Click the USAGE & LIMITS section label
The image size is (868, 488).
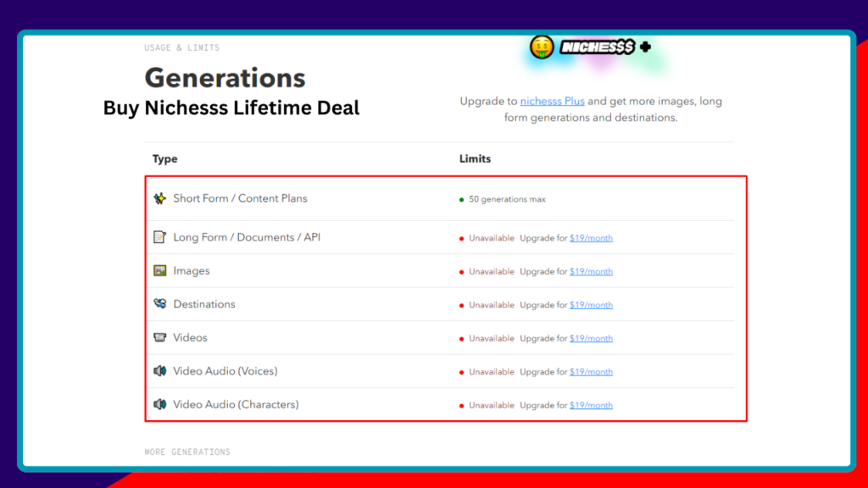[182, 48]
